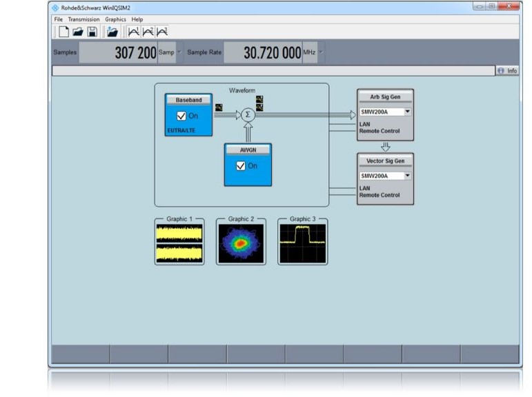532x397 pixels.
Task: Click Vector Sig Gen LAN Remote Control text
Action: (380, 192)
